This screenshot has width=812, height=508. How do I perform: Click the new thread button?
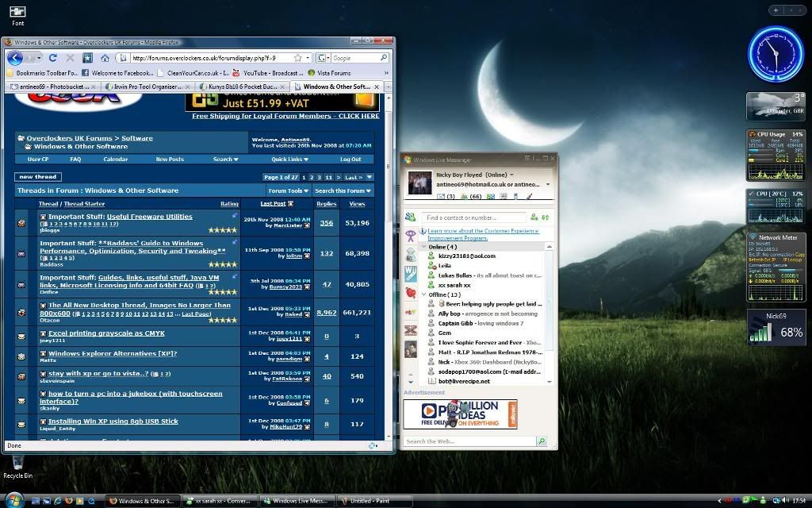[x=37, y=177]
